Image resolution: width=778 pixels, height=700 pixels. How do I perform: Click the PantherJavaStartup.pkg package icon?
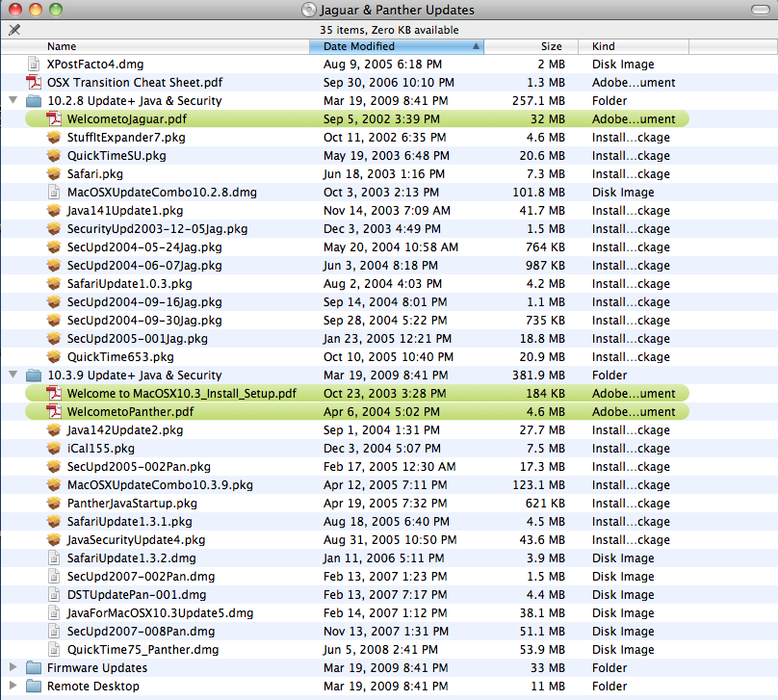(54, 503)
